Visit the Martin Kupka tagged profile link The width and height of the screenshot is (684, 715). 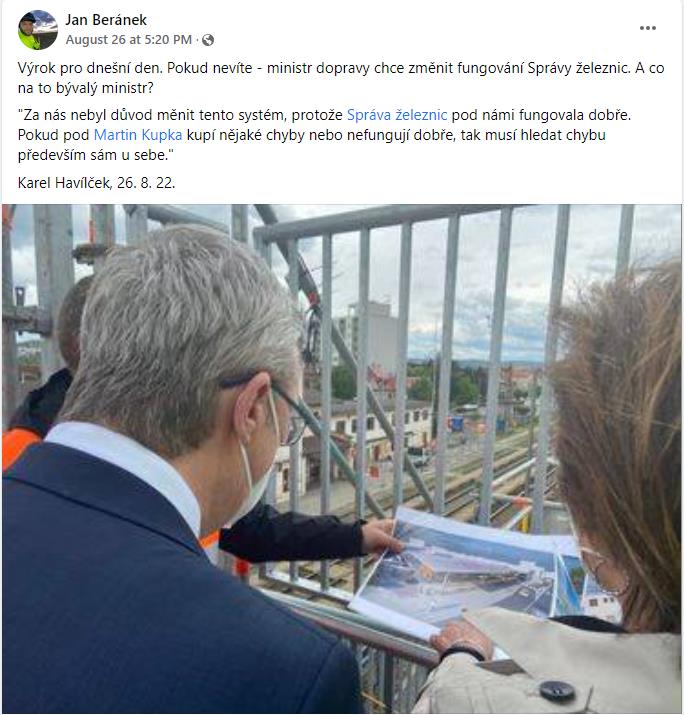[x=138, y=135]
